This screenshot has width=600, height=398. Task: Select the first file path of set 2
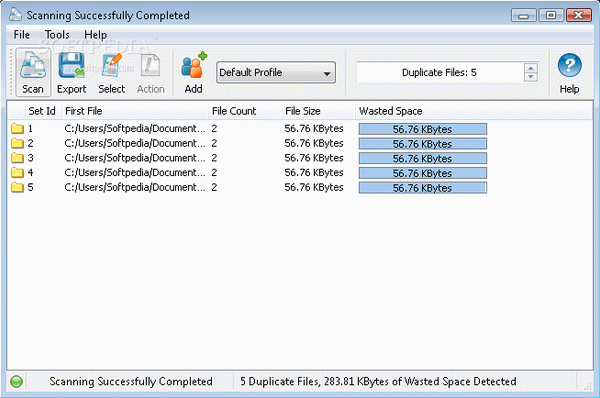click(135, 143)
